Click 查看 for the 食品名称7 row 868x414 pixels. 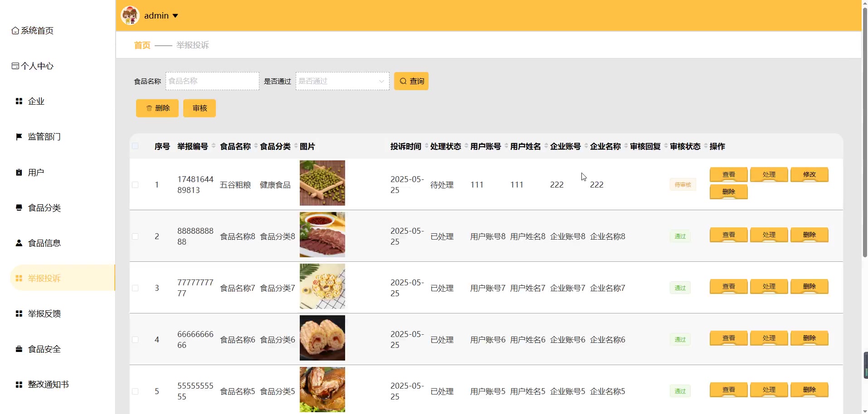[729, 286]
